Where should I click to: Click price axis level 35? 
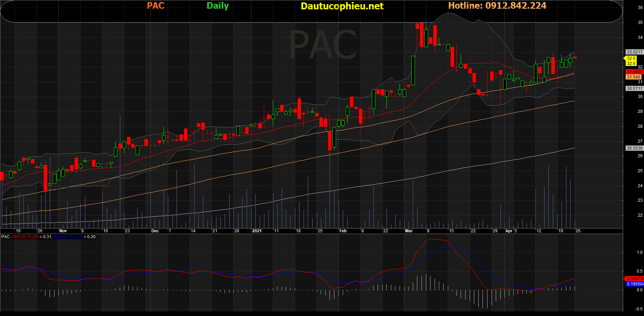point(640,23)
